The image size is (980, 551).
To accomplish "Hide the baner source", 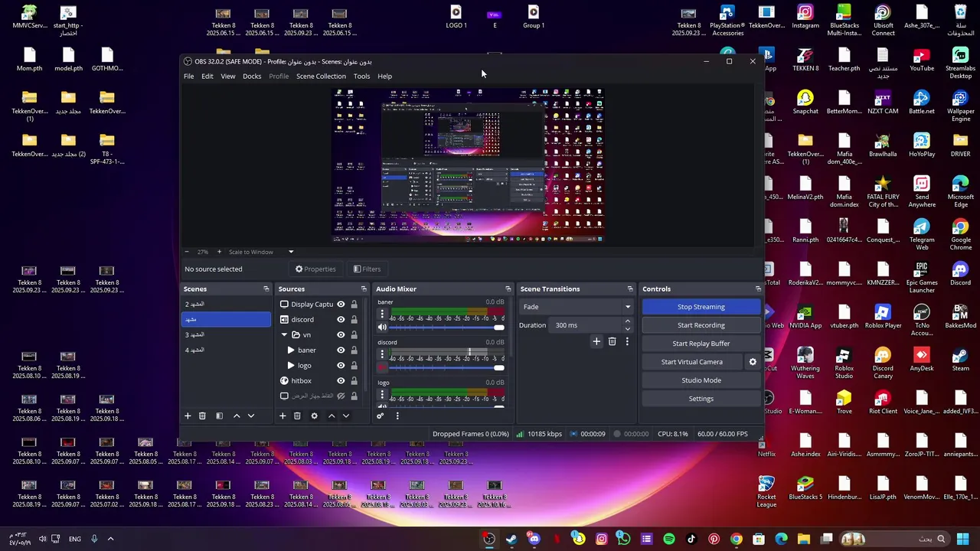I will [x=341, y=350].
